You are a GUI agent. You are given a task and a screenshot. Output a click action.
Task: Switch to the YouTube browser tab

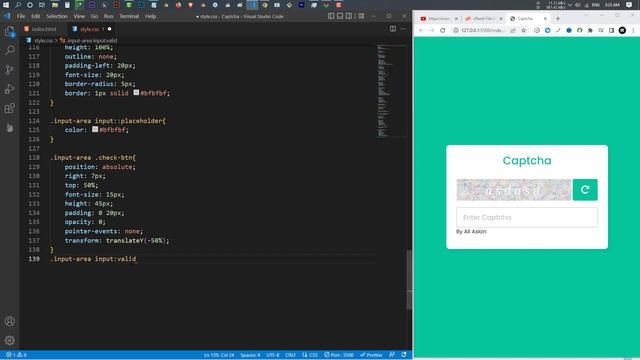[x=438, y=19]
